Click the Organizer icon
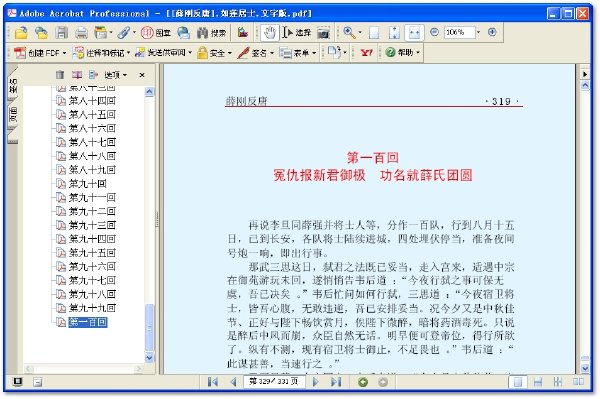Image resolution: width=600 pixels, height=399 pixels. (x=101, y=33)
